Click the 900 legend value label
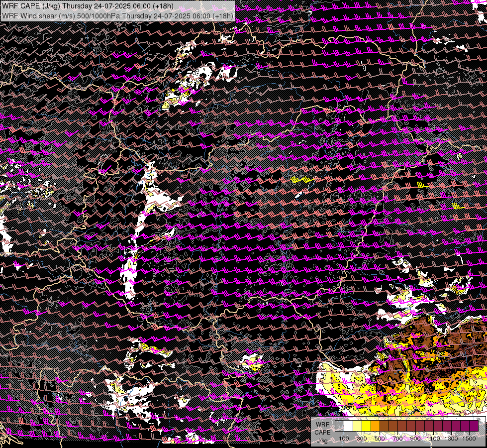The width and height of the screenshot is (487, 448). pos(415,439)
